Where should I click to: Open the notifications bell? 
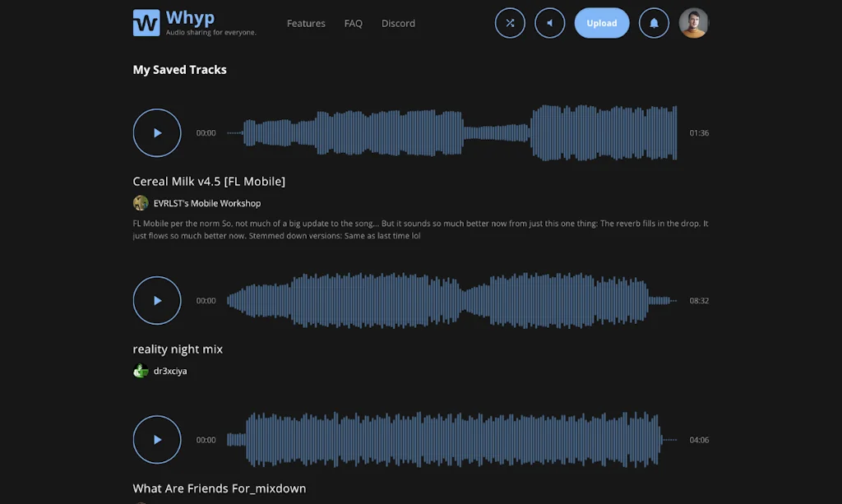coord(654,23)
